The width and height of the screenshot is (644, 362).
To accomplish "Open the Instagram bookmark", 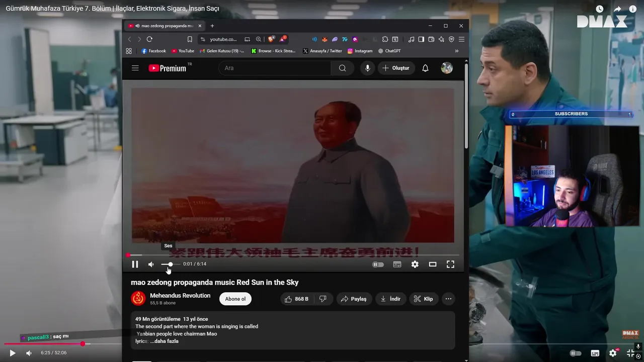I will [x=360, y=51].
